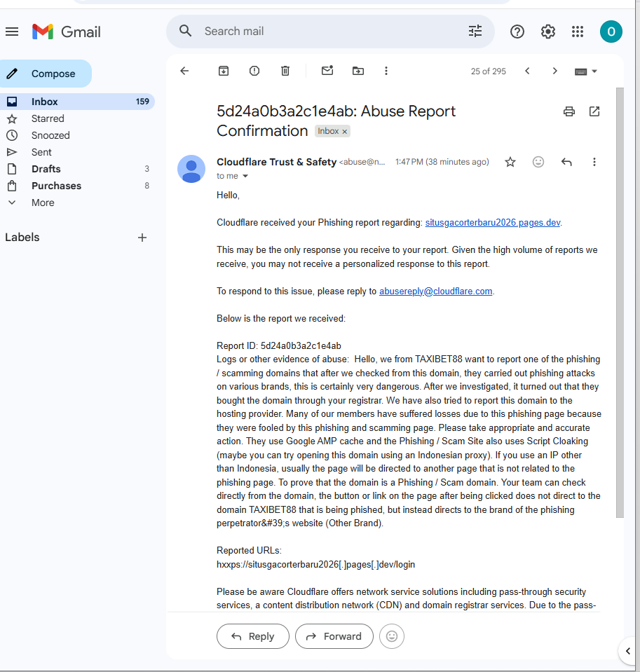Viewport: 640px width, 672px height.
Task: Archive this email
Action: (x=224, y=71)
